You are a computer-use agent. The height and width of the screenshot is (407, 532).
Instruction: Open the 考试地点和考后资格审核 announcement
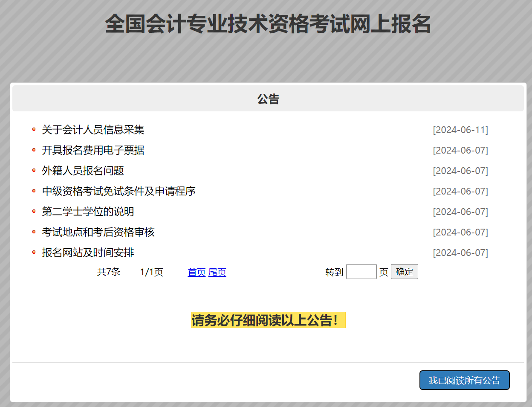point(98,232)
